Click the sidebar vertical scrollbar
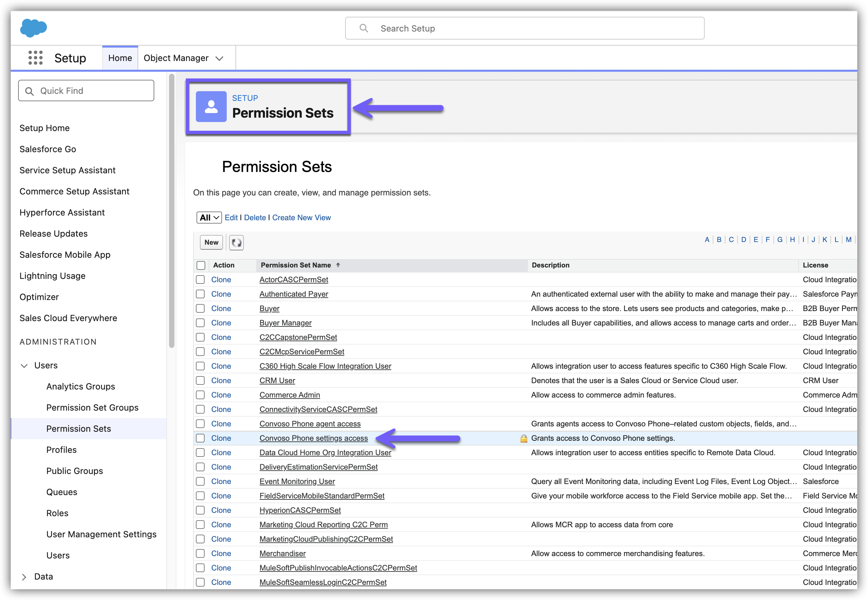Viewport: 868px width, 600px height. pyautogui.click(x=172, y=211)
